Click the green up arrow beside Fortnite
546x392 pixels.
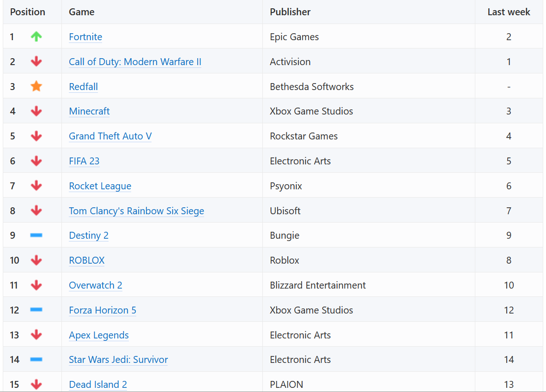[36, 36]
